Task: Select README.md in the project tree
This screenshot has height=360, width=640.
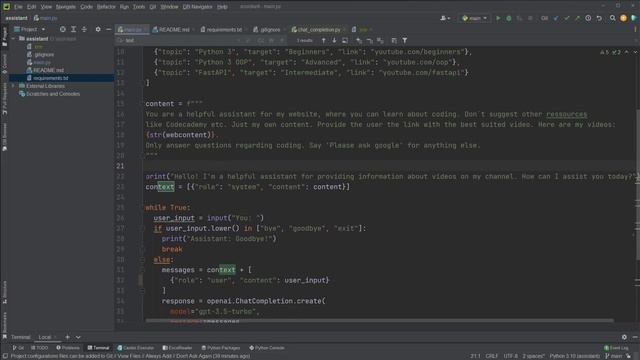Action: (49, 70)
